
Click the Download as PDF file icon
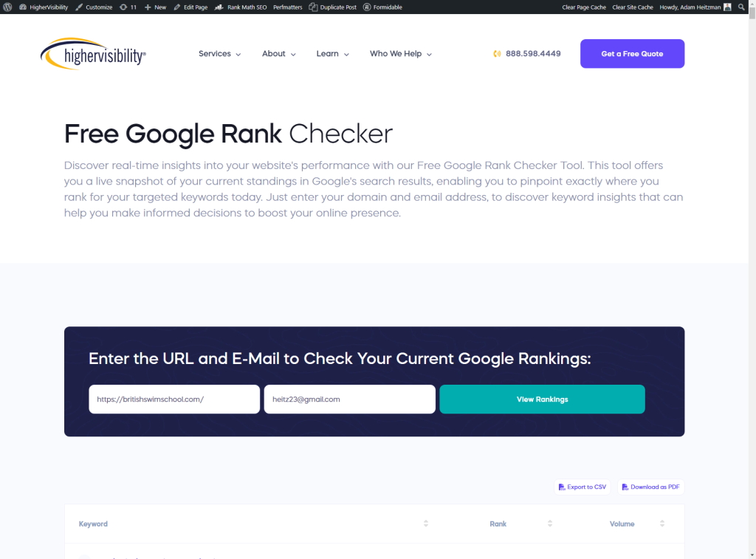click(624, 487)
